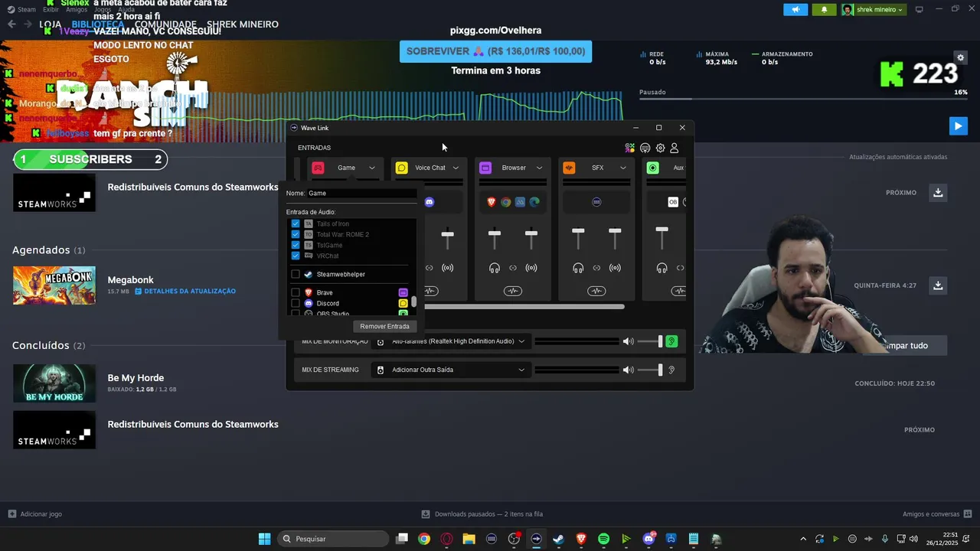Screen dimensions: 980x551
Task: Open Windows Start menu
Action: point(264,539)
